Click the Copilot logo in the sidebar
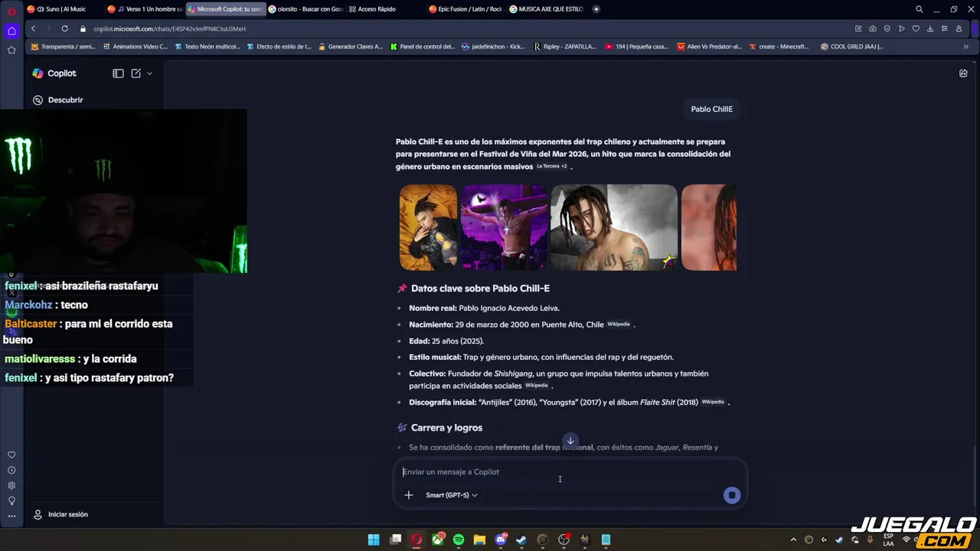Viewport: 980px width, 551px height. tap(38, 73)
